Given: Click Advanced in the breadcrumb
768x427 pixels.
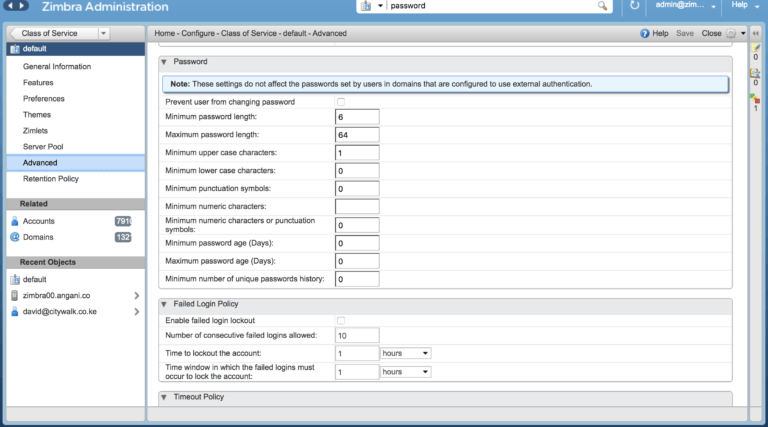Looking at the screenshot, I should [x=330, y=33].
